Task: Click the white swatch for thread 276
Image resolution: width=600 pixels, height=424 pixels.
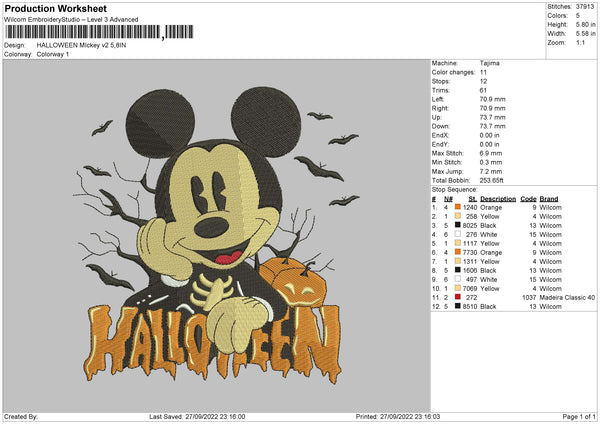Action: [457, 234]
